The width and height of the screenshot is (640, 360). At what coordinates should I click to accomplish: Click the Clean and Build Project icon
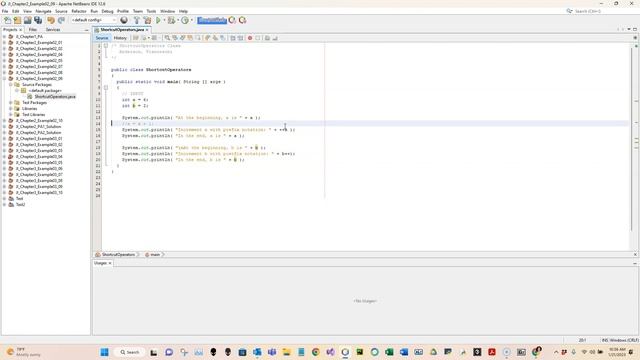(147, 20)
